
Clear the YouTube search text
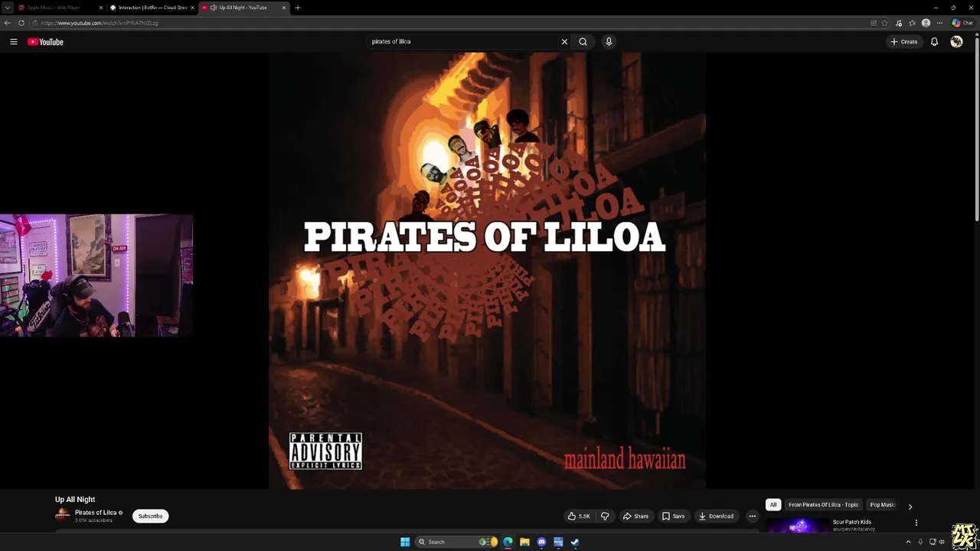564,42
